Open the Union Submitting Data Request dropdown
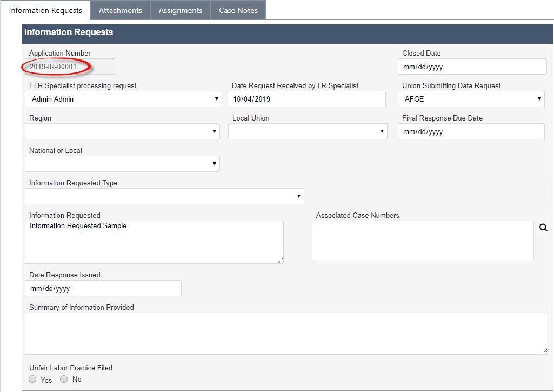 click(x=471, y=99)
